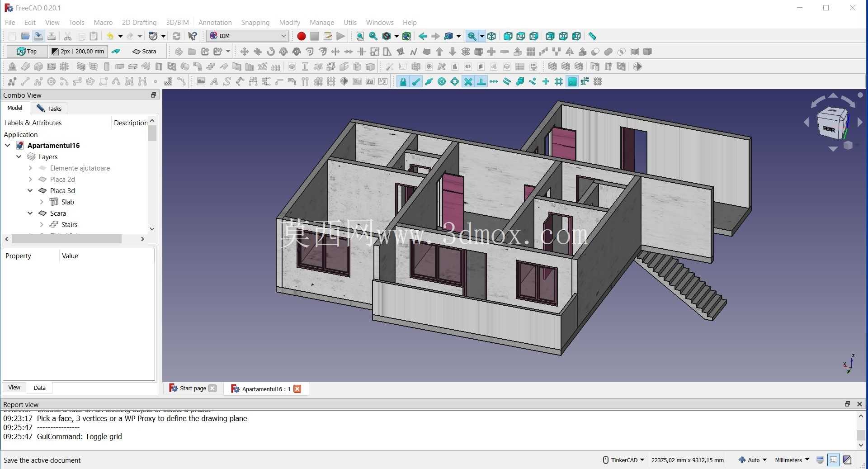
Task: Toggle snap to grid
Action: (x=559, y=81)
